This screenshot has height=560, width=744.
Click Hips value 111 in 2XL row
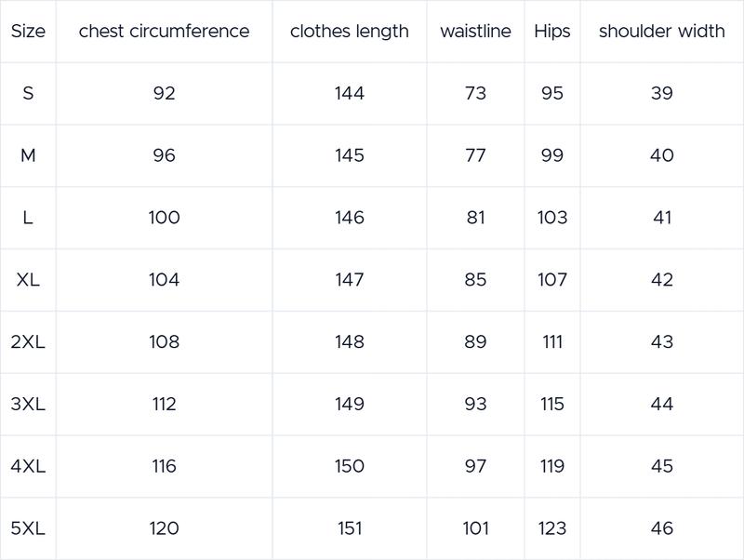click(x=552, y=341)
